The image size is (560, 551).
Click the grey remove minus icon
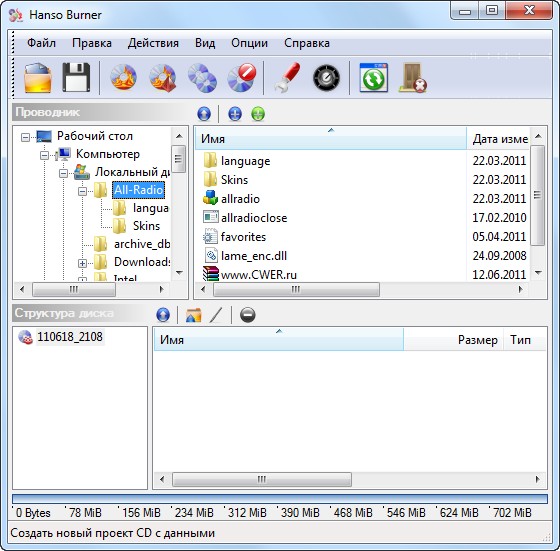(x=248, y=315)
